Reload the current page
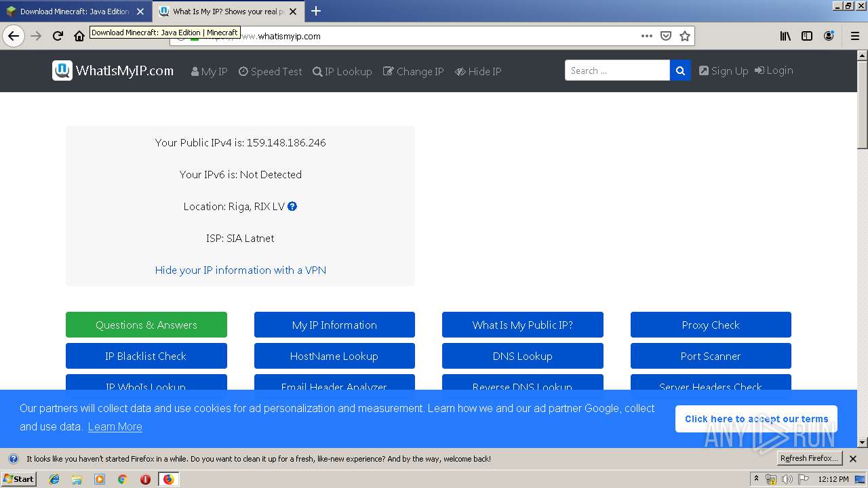The width and height of the screenshot is (868, 488). coord(58,36)
